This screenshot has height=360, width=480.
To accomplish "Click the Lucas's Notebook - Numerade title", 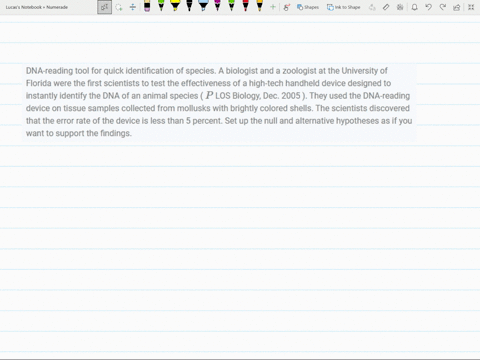I will 37,7.
